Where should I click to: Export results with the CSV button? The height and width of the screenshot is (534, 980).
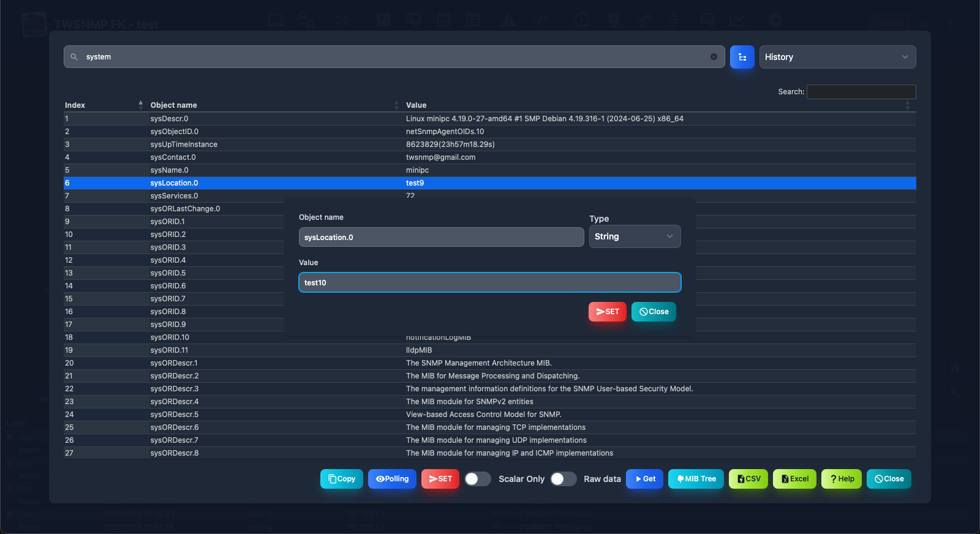coord(748,479)
